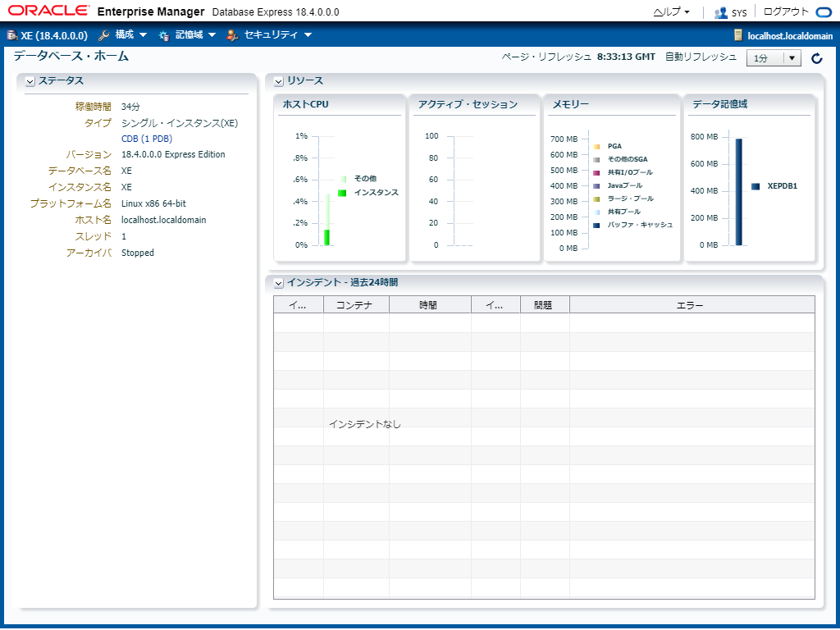The height and width of the screenshot is (630, 840).
Task: Sort by the 時間 column header
Action: pyautogui.click(x=430, y=305)
